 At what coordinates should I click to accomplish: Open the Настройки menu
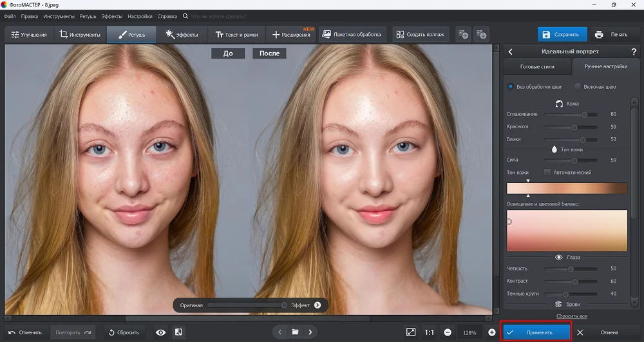click(x=140, y=16)
